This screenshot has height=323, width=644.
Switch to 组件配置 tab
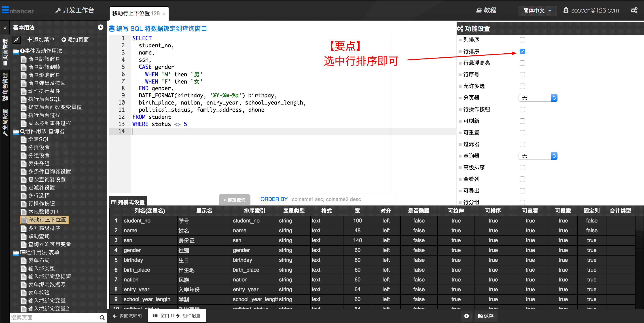coord(191,315)
